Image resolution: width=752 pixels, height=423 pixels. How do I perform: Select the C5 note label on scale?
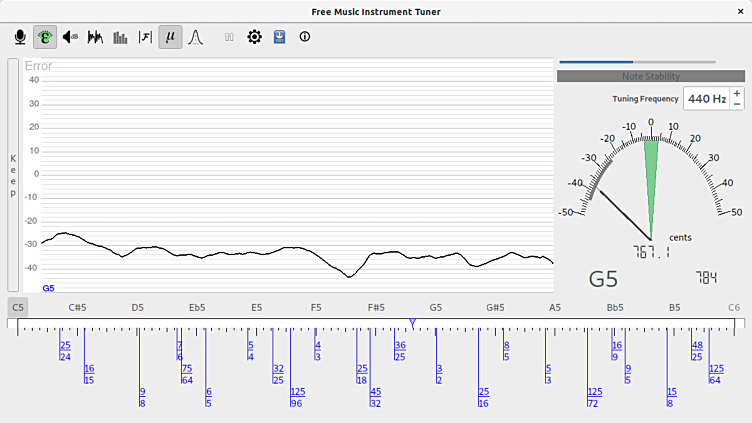tap(17, 308)
